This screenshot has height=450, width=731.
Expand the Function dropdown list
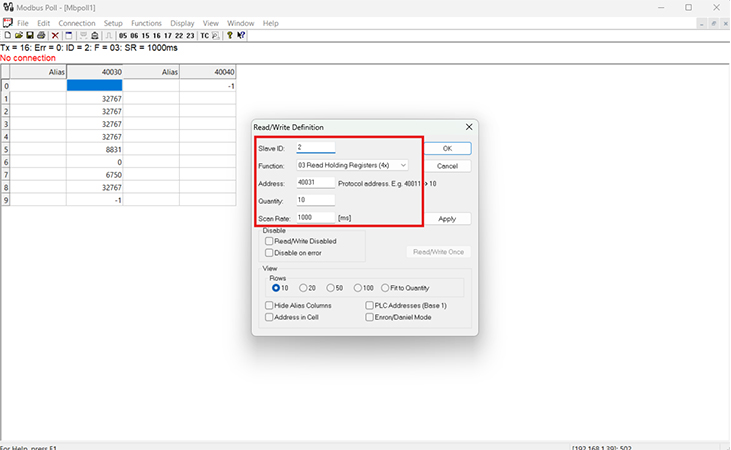[402, 165]
